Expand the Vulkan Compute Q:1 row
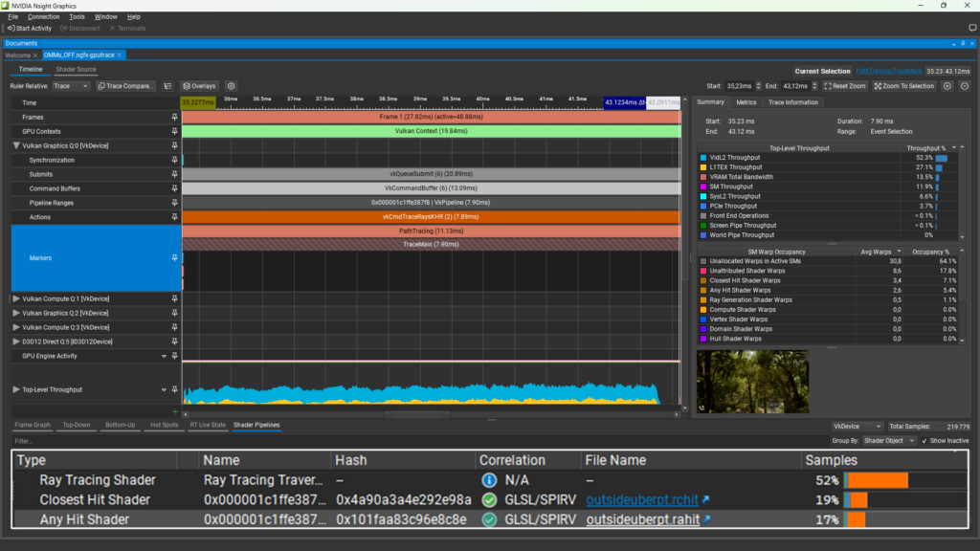 coord(16,298)
